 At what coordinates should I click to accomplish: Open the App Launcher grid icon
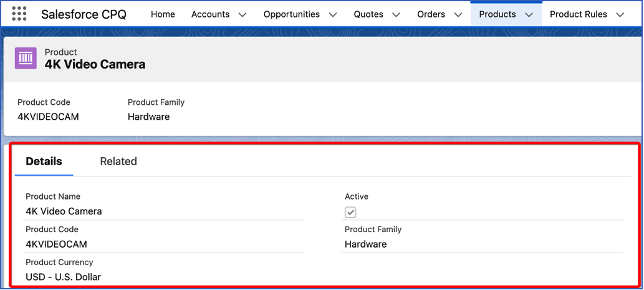click(x=19, y=14)
